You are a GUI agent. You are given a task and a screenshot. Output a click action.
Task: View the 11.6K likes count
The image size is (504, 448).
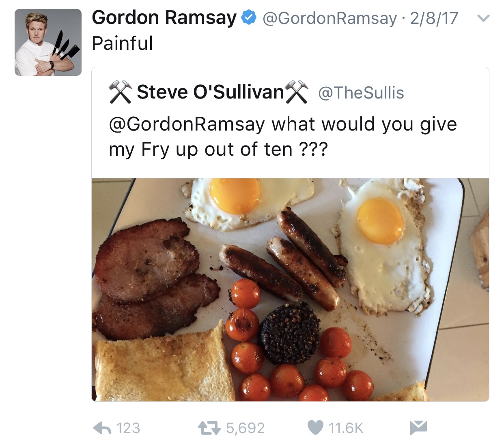(346, 428)
